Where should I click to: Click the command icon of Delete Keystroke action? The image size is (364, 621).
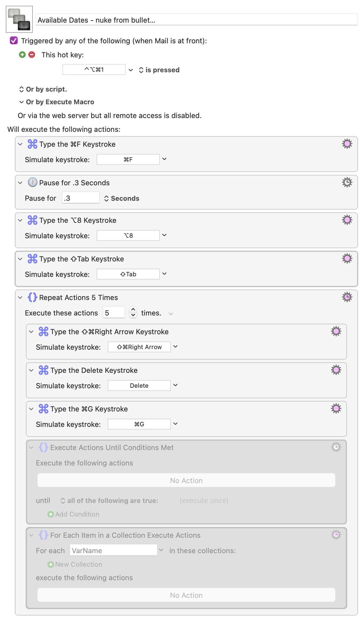tap(44, 370)
